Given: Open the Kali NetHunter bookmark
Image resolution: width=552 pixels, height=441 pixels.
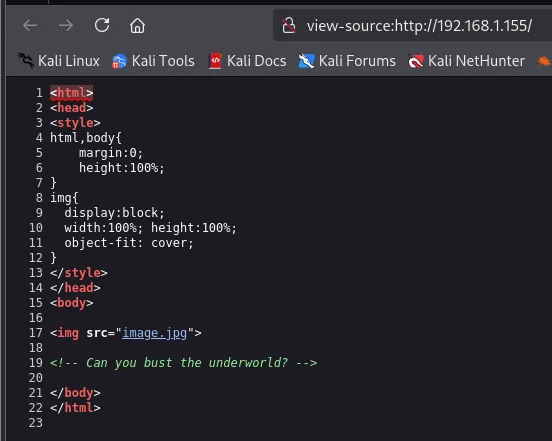Looking at the screenshot, I should [466, 61].
